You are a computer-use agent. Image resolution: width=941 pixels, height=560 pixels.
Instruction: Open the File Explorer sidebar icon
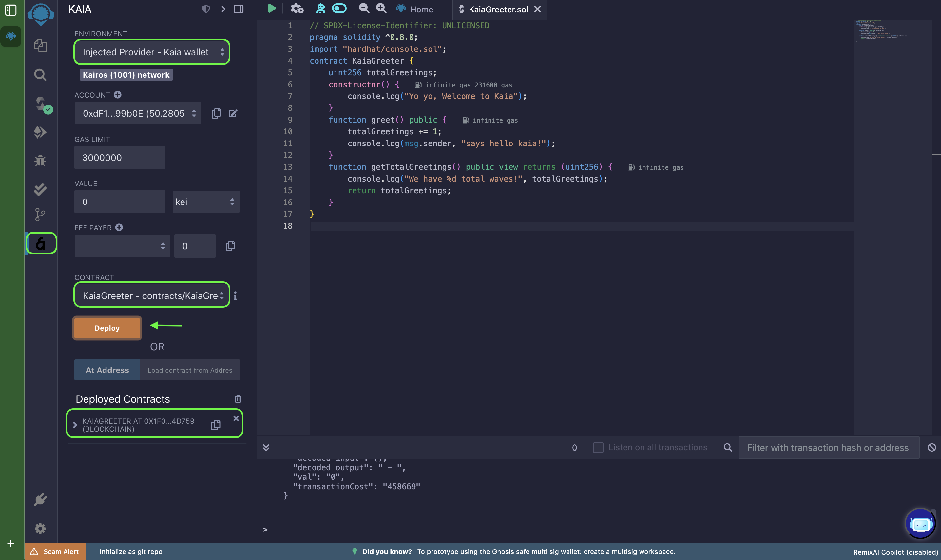click(x=40, y=46)
